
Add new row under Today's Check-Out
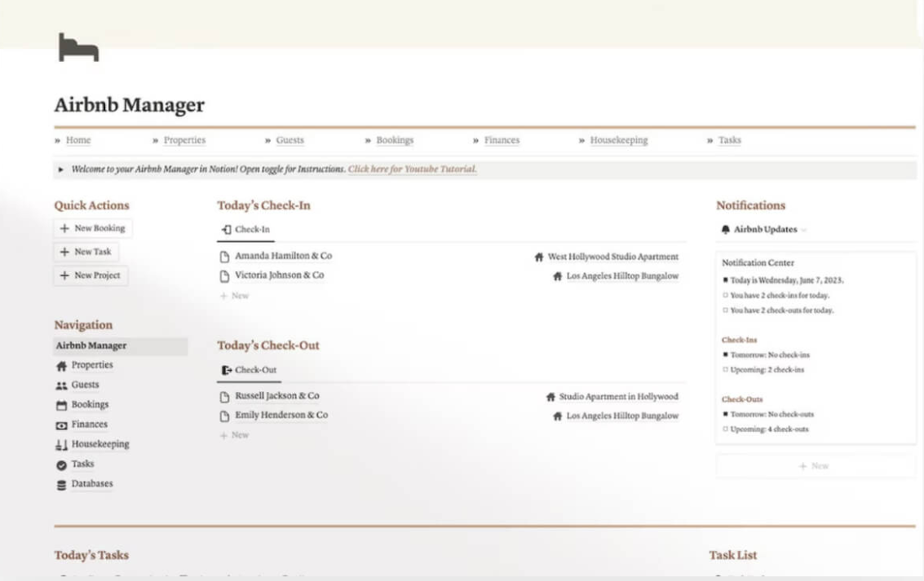pos(235,436)
